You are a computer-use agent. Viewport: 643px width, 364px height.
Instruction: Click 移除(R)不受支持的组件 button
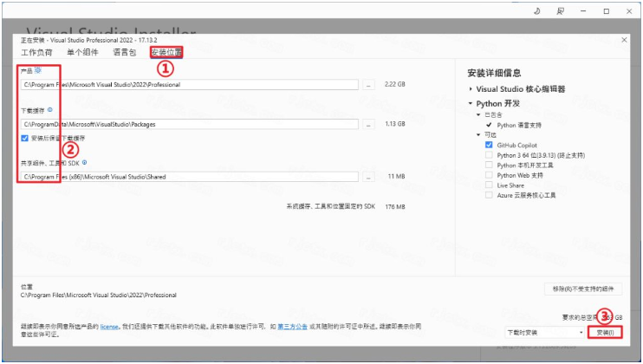coord(583,289)
